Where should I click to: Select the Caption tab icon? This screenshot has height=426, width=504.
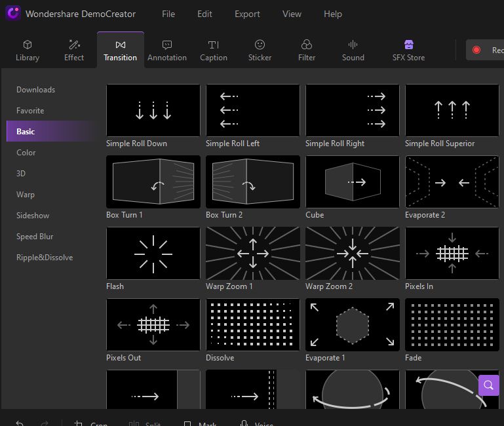click(x=214, y=45)
